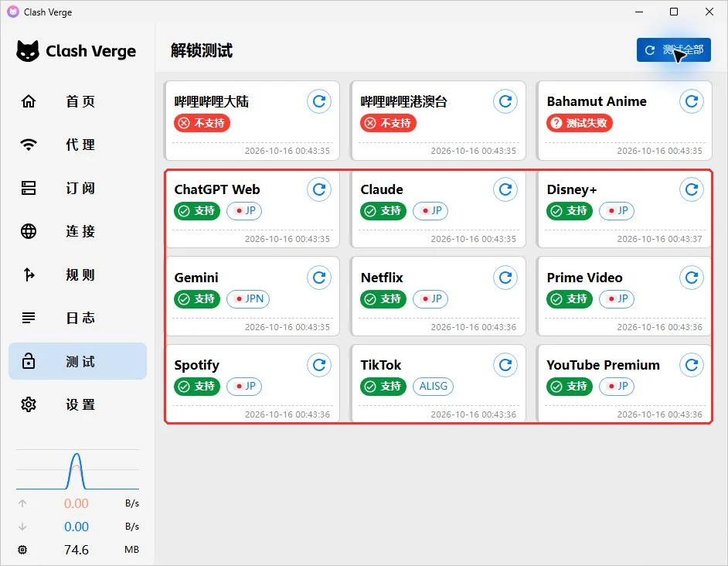The width and height of the screenshot is (728, 566).
Task: Click the 支持 badge on ChatGPT Web
Action: tap(197, 211)
